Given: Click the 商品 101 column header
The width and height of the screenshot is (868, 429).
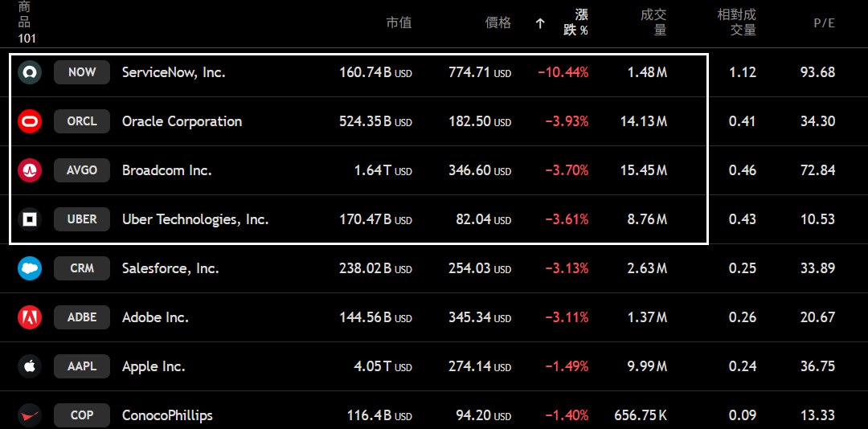Looking at the screenshot, I should (x=27, y=22).
